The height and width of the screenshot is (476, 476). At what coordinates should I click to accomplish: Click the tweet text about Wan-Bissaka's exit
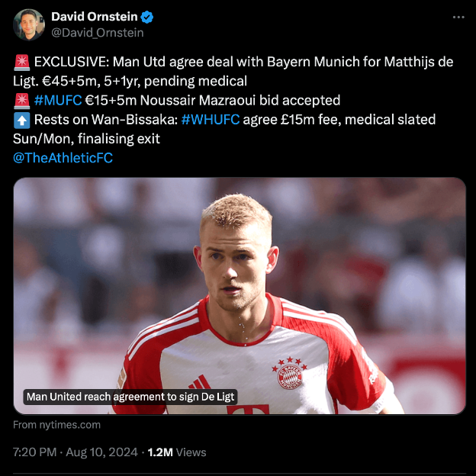[x=224, y=129]
